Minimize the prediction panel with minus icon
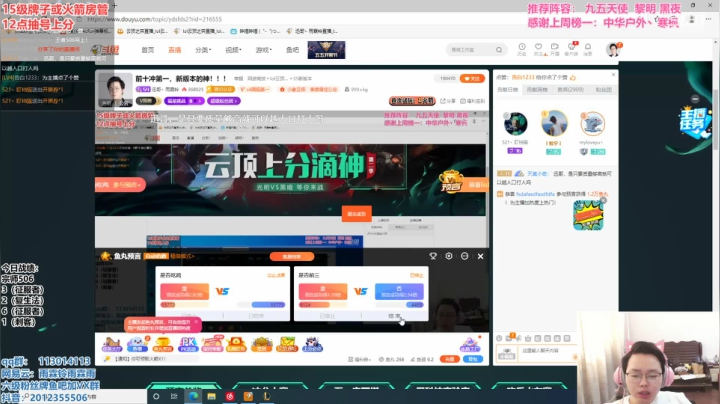The image size is (720, 404). (x=464, y=256)
